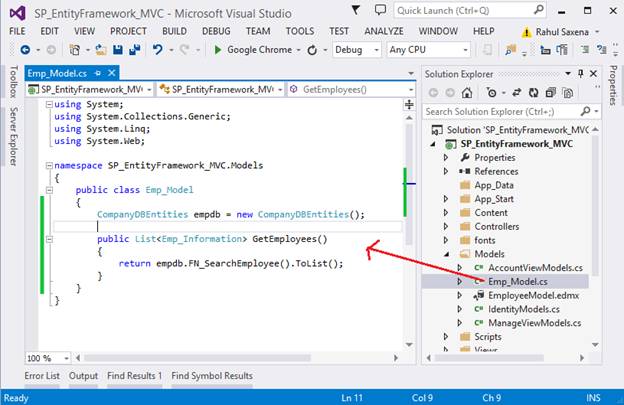Open the DEBUG menu
The image size is (624, 405).
pos(216,31)
